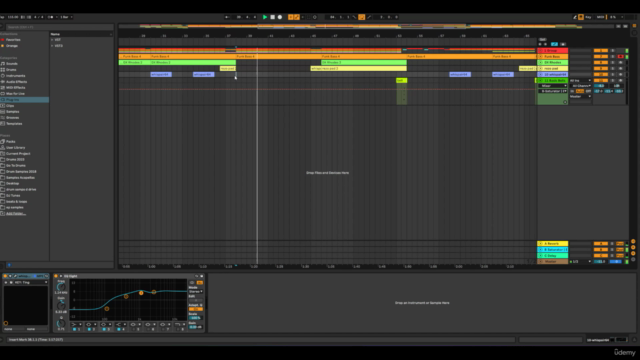Unfold the DX Rhodes track
This screenshot has width=640, height=360.
[540, 62]
